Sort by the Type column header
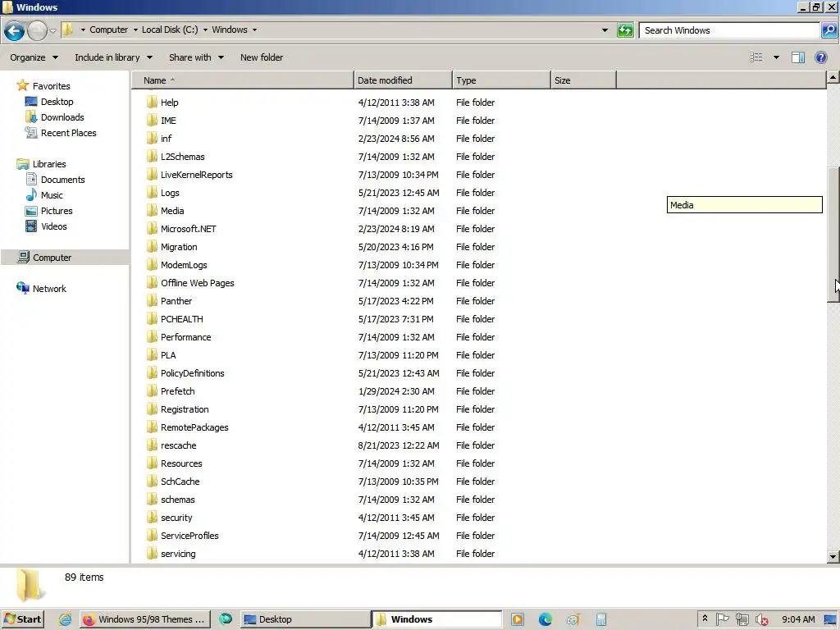840x630 pixels. (x=501, y=80)
